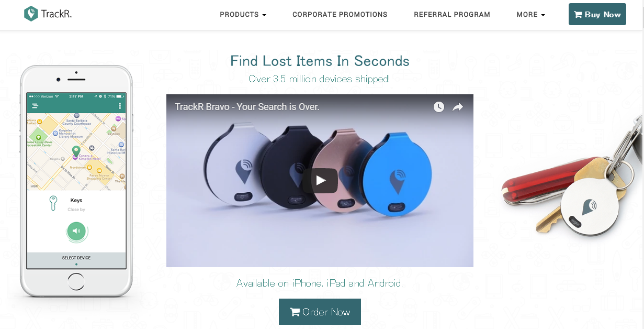This screenshot has width=644, height=329.
Task: Click the phone home button
Action: pyautogui.click(x=76, y=282)
